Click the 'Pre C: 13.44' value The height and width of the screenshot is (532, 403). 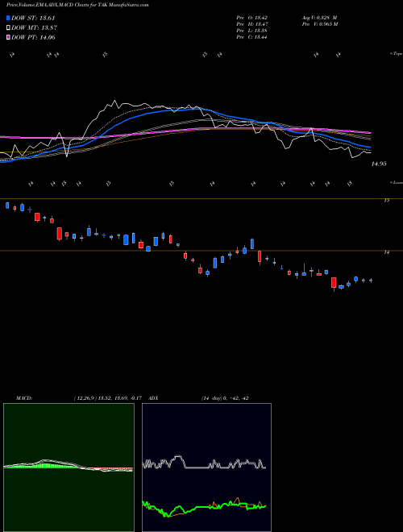point(252,37)
